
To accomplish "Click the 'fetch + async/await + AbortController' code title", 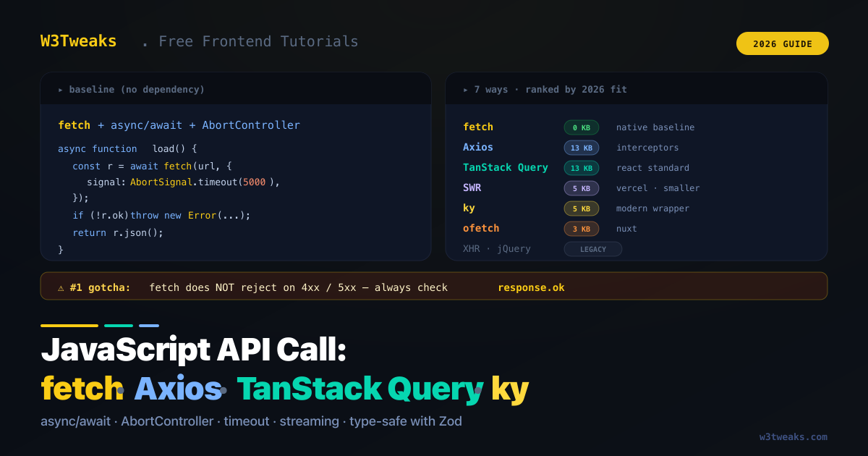I will (179, 125).
